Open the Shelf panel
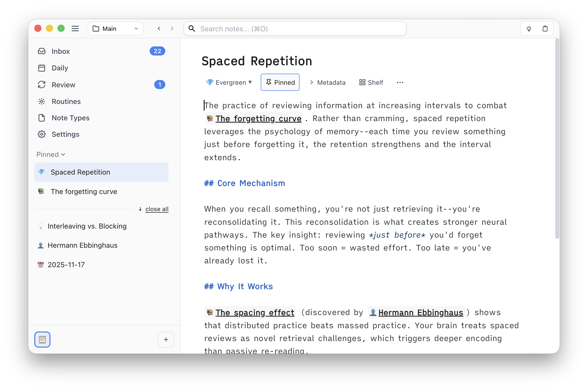Image resolution: width=588 pixels, height=391 pixels. coord(370,82)
